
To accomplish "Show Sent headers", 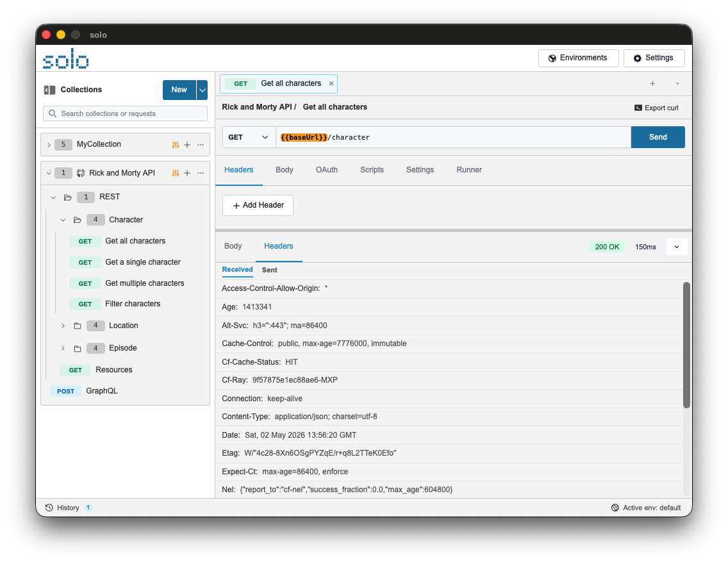I will 269,270.
